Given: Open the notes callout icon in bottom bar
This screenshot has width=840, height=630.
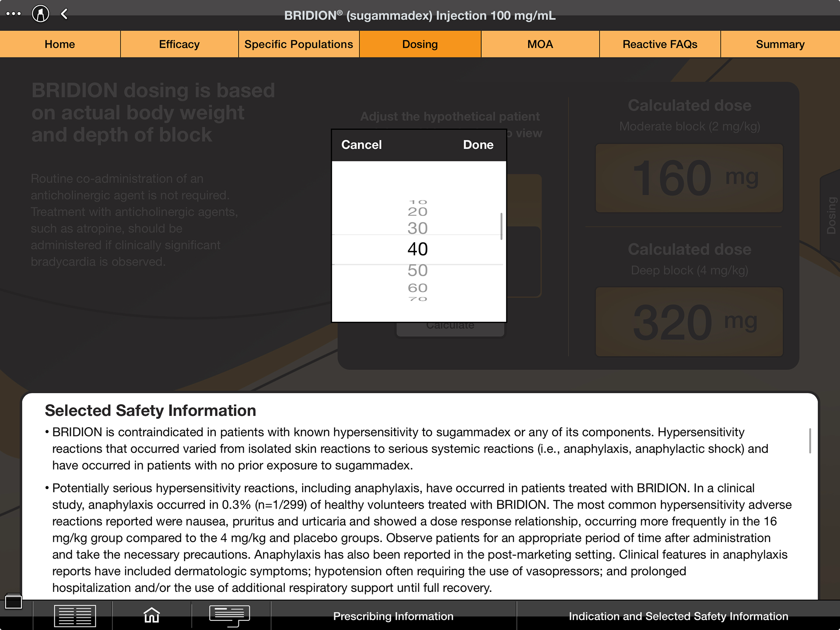Looking at the screenshot, I should (230, 616).
